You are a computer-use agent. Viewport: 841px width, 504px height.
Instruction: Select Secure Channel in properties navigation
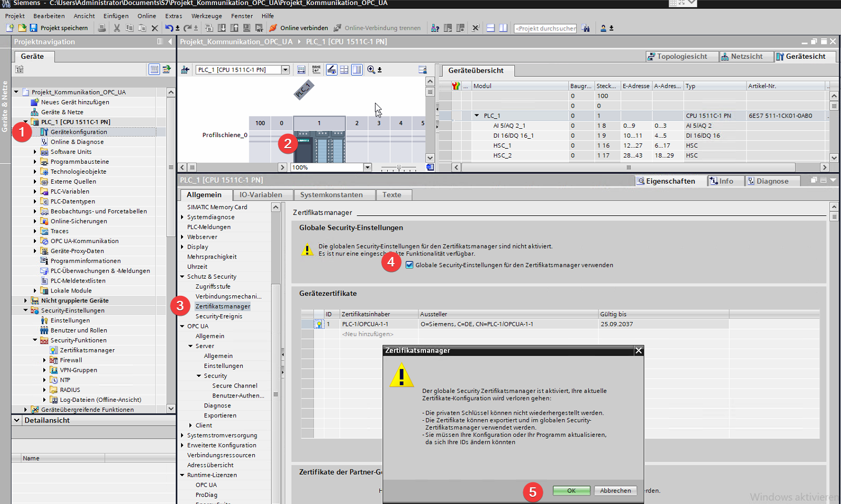pos(234,386)
